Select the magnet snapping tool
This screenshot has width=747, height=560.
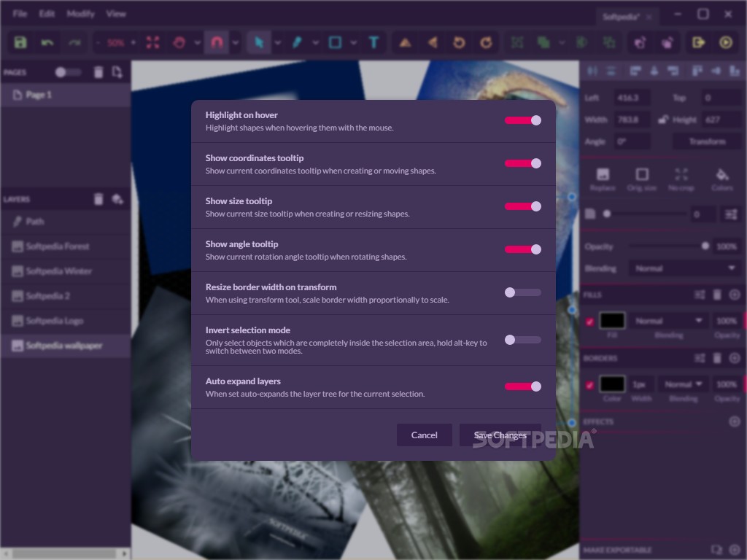click(217, 42)
